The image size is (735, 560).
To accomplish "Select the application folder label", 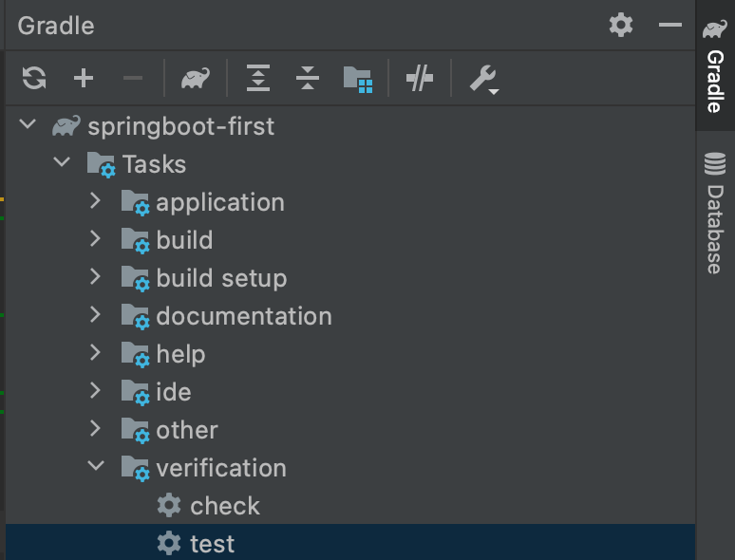I will tap(220, 203).
